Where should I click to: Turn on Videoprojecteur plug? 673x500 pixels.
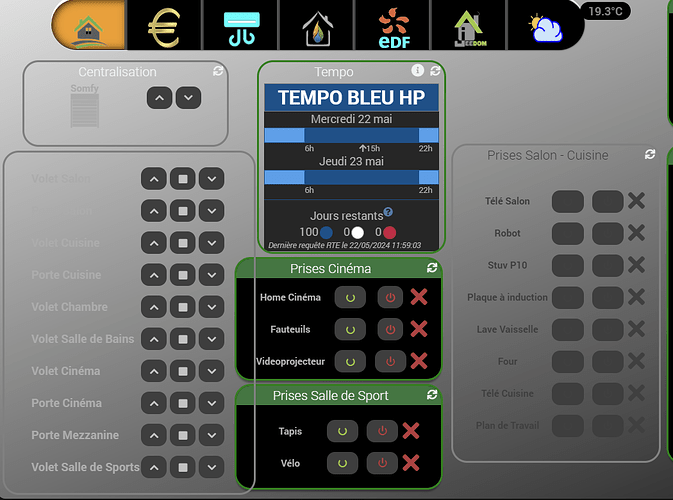(350, 362)
